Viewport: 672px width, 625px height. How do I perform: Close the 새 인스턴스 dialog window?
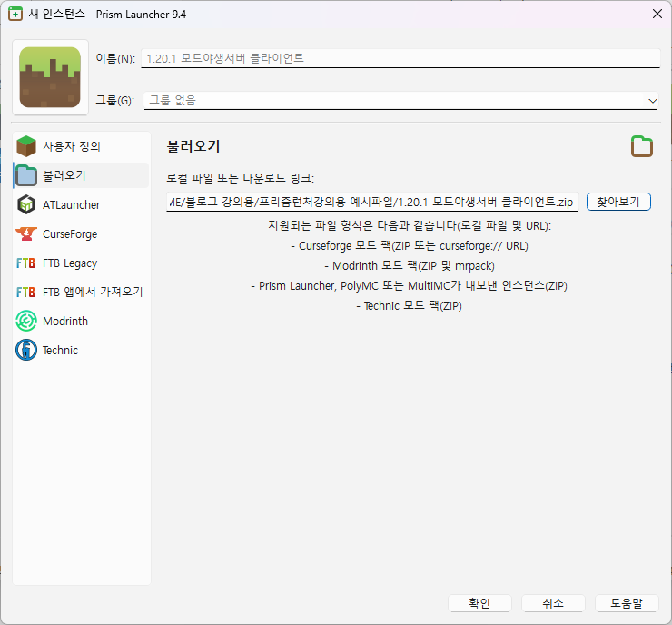point(657,15)
